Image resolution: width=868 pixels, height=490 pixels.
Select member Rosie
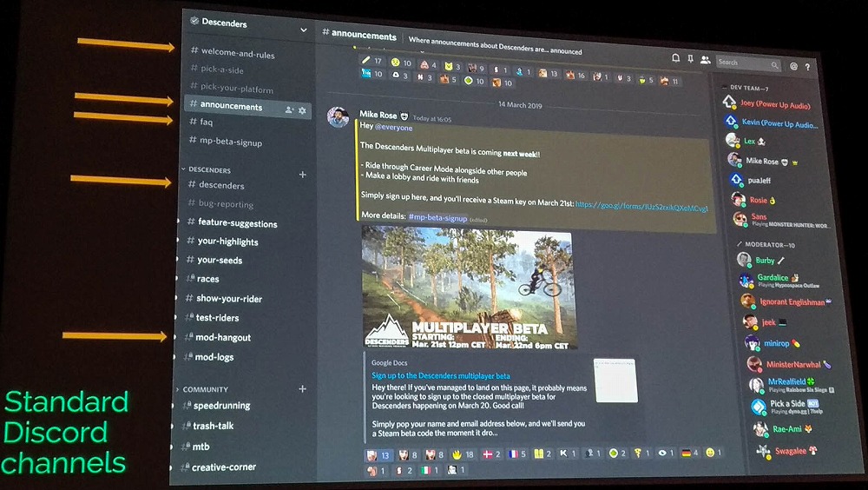(x=754, y=200)
